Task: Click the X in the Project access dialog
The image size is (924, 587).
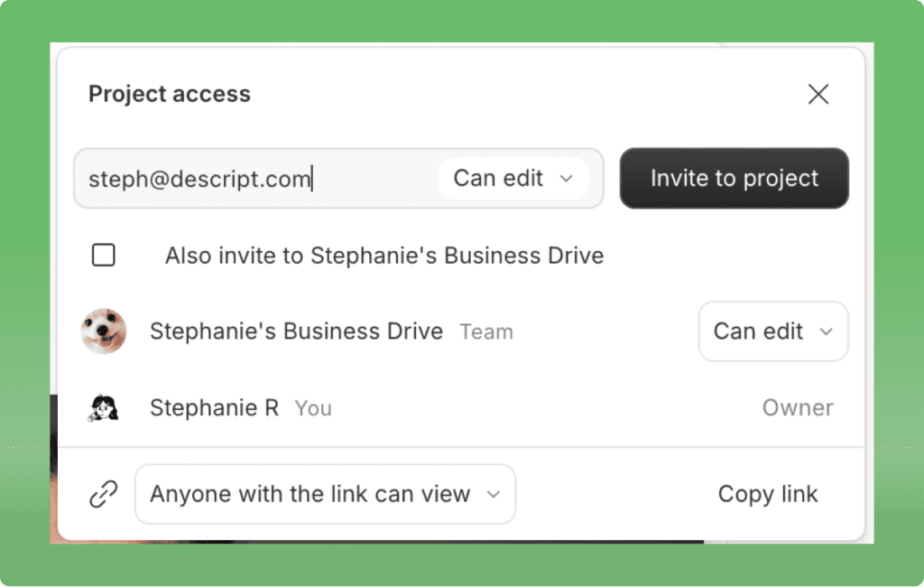Action: [x=818, y=94]
